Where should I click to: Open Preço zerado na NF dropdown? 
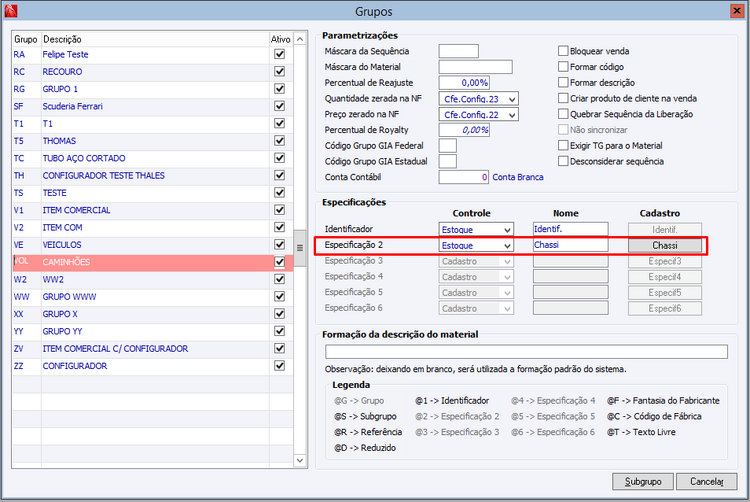coord(512,115)
